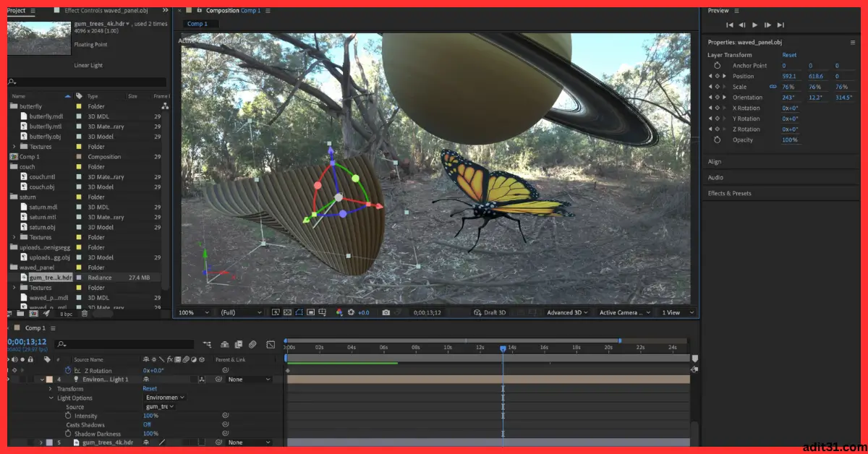Click the reset exposure icon
868x454 pixels.
coord(352,312)
